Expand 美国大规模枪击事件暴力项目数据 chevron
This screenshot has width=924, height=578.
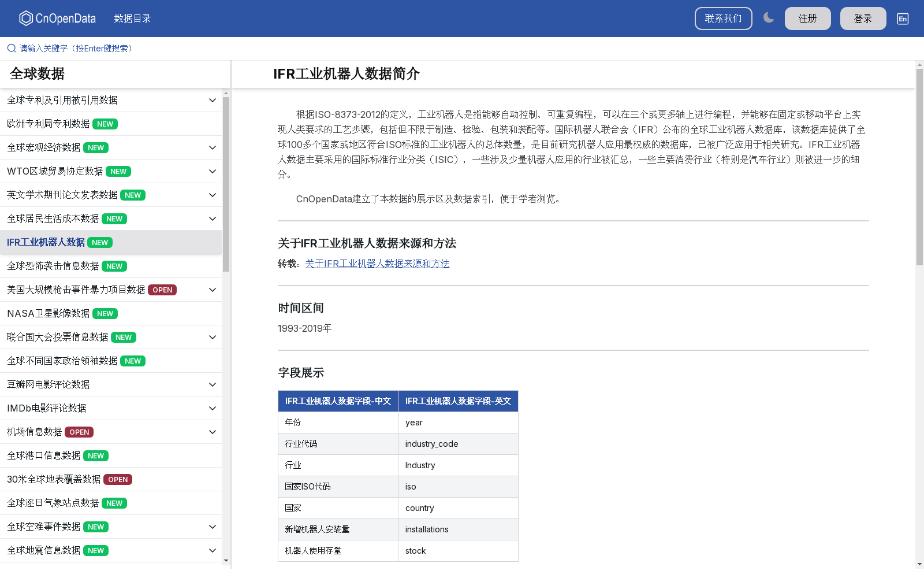coord(213,290)
